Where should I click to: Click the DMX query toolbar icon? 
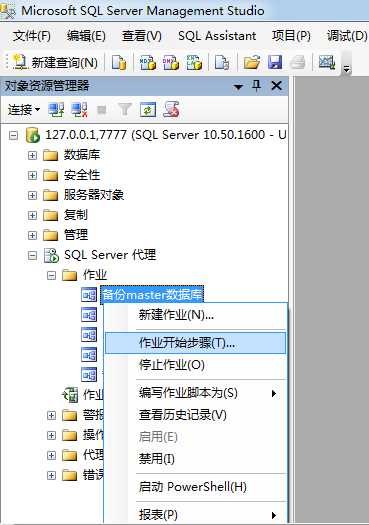pos(171,62)
